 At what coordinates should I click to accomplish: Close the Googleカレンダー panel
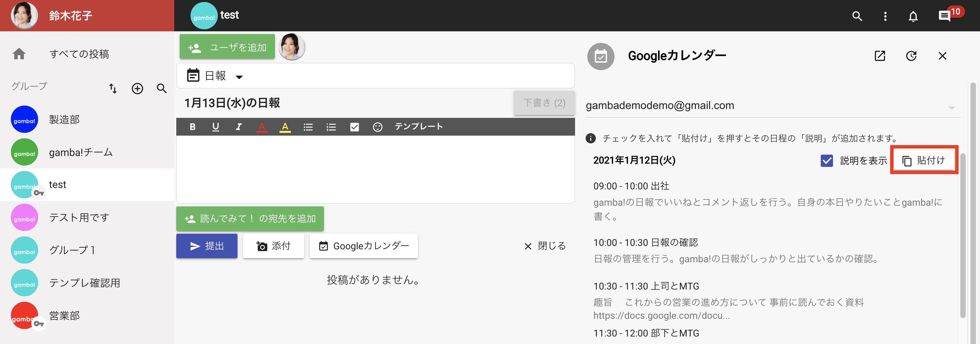[x=942, y=56]
